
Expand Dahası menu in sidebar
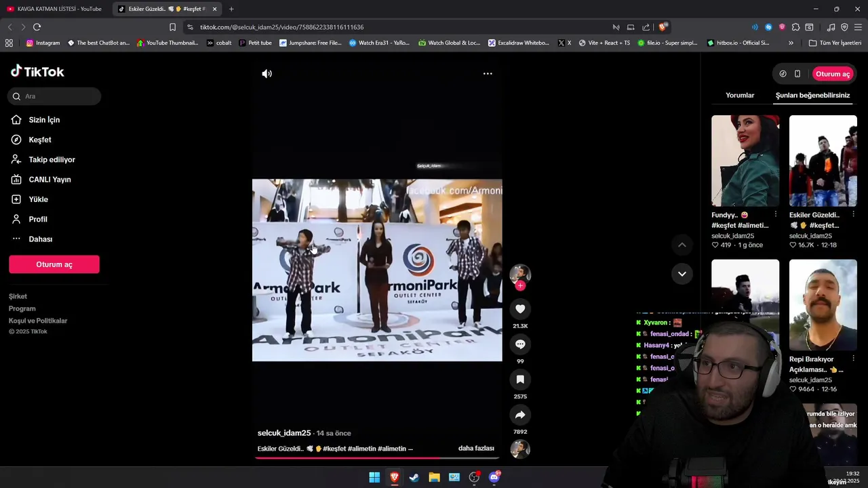click(32, 239)
